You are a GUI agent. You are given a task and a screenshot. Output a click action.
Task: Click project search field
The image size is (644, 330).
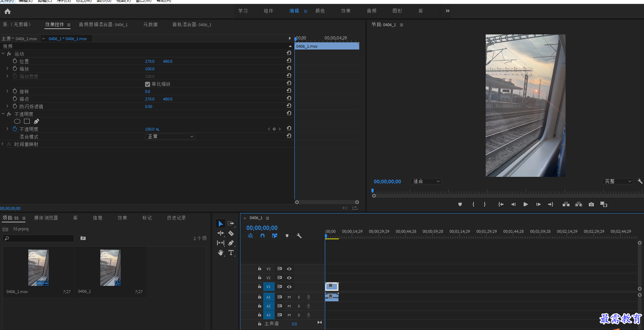tap(38, 238)
